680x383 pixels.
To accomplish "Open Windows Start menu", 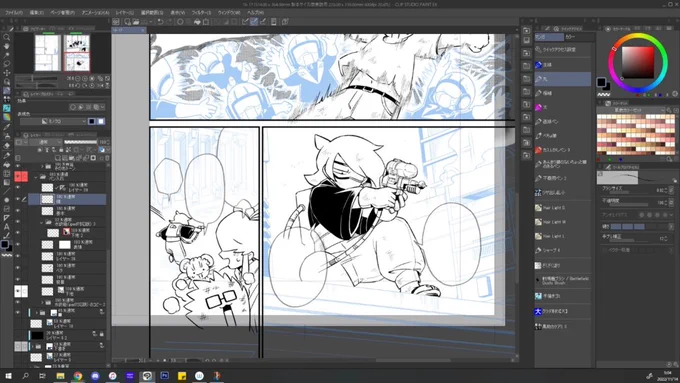I will (8, 376).
